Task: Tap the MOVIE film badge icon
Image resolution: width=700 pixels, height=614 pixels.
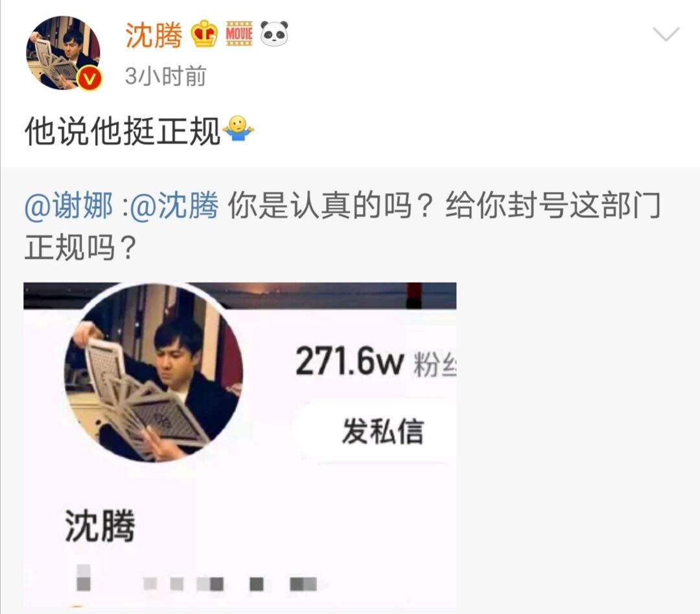Action: click(x=239, y=34)
